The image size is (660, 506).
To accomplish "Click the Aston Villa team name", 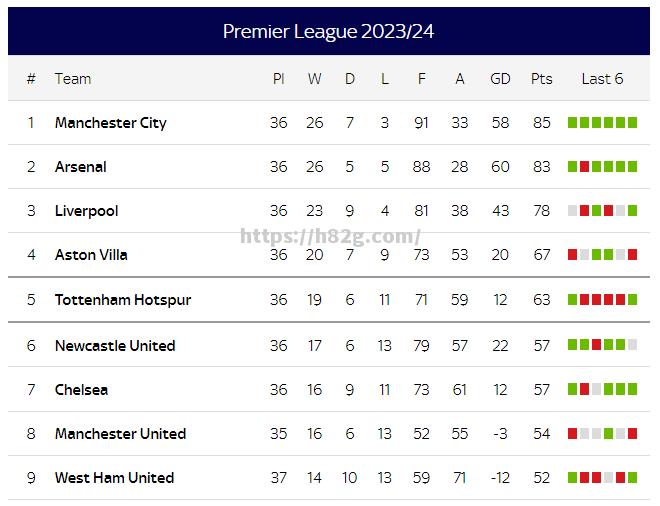I will click(x=91, y=255).
